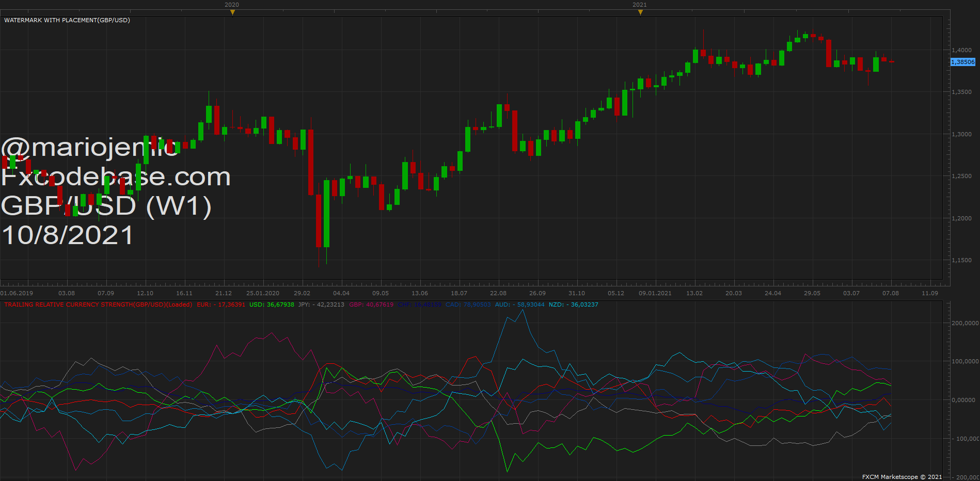This screenshot has height=481, width=980.
Task: Click the 'USD: 36,67938' indicator value
Action: pyautogui.click(x=272, y=304)
